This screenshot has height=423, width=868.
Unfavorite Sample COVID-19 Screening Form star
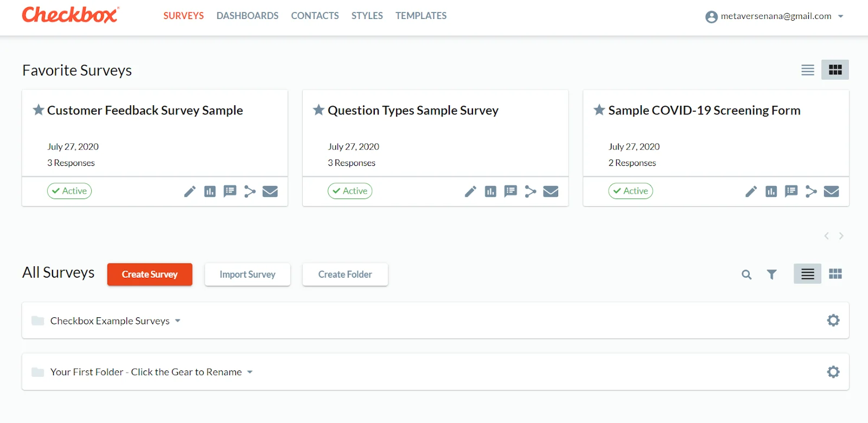click(x=599, y=110)
